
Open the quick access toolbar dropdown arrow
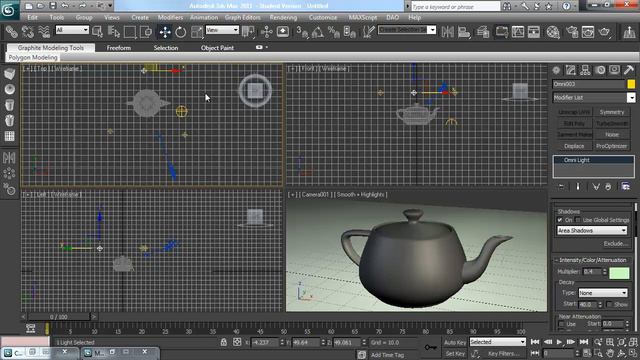(x=110, y=6)
